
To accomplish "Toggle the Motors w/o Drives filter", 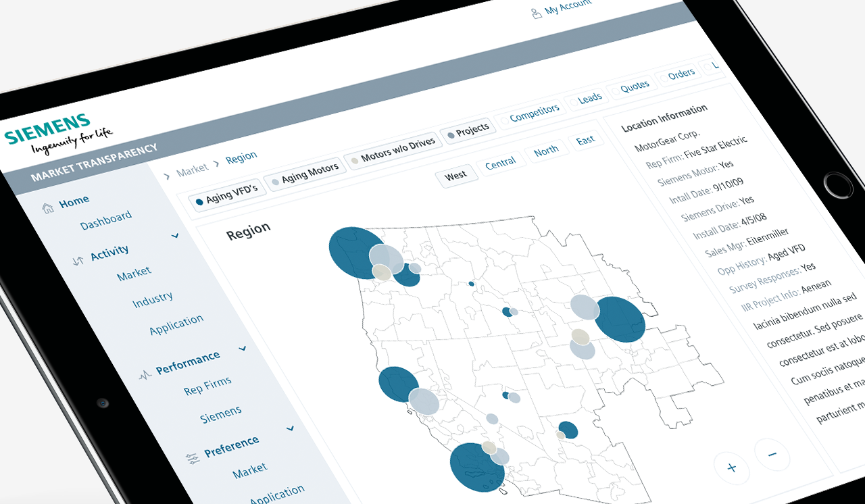I will pos(392,153).
